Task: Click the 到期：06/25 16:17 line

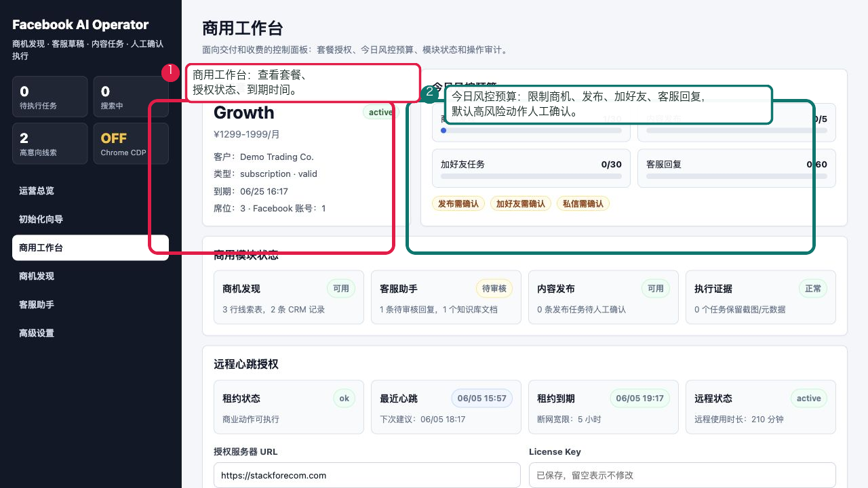Action: tap(251, 191)
